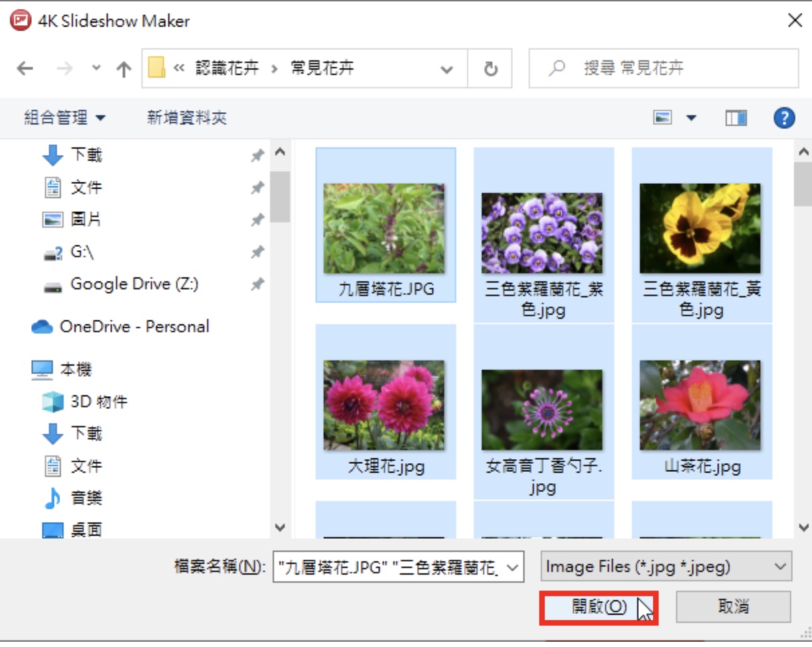Click the Forward navigation arrow

pos(64,68)
